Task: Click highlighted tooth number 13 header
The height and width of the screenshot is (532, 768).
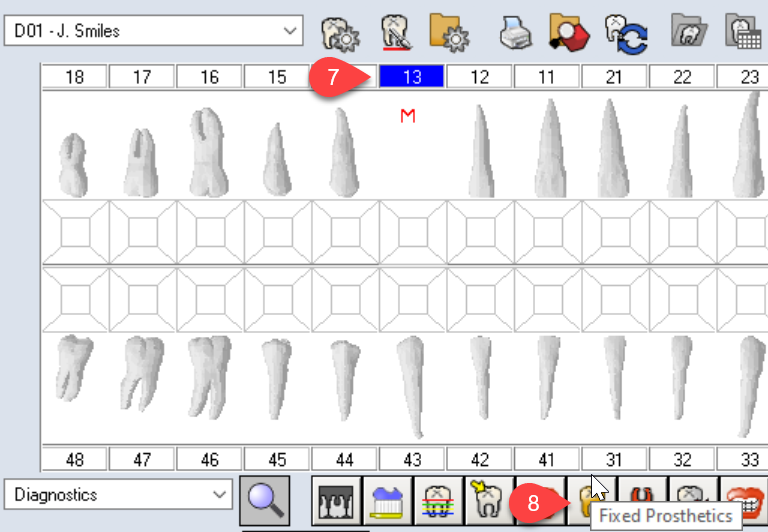Action: coord(412,77)
